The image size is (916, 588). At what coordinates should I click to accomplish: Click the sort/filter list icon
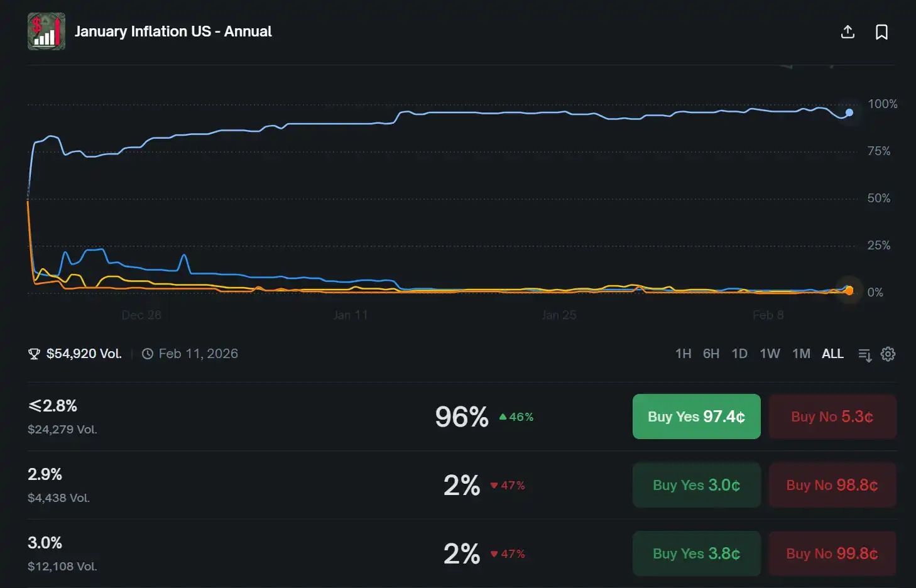(x=864, y=355)
